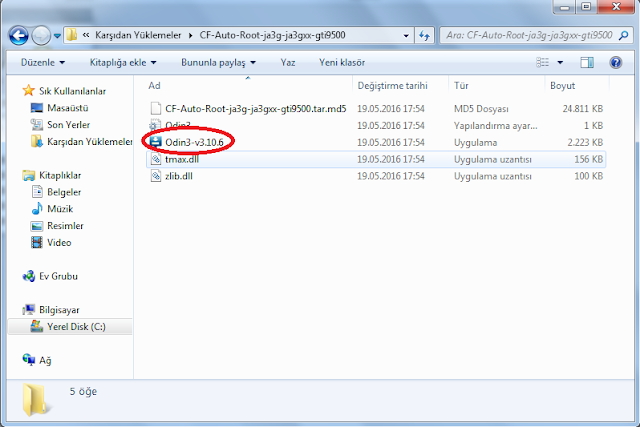The image size is (640, 427).
Task: Click the Kitaplıklar library icon
Action: pos(29,175)
